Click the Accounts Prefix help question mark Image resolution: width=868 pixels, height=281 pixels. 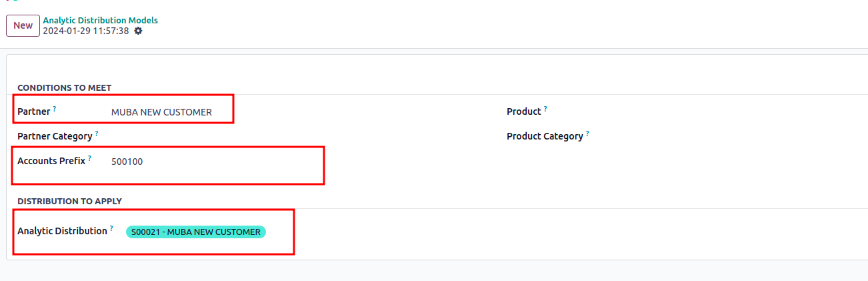point(90,158)
